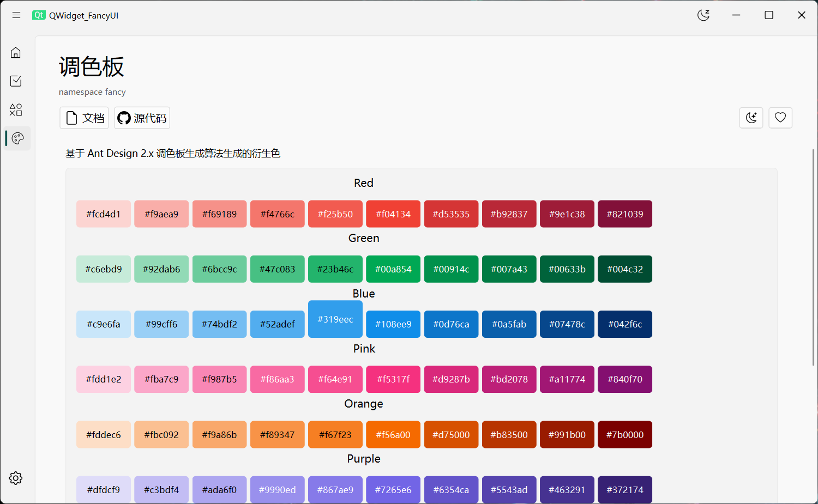Select orange swatch #b83500
This screenshot has height=504, width=818.
tap(509, 435)
